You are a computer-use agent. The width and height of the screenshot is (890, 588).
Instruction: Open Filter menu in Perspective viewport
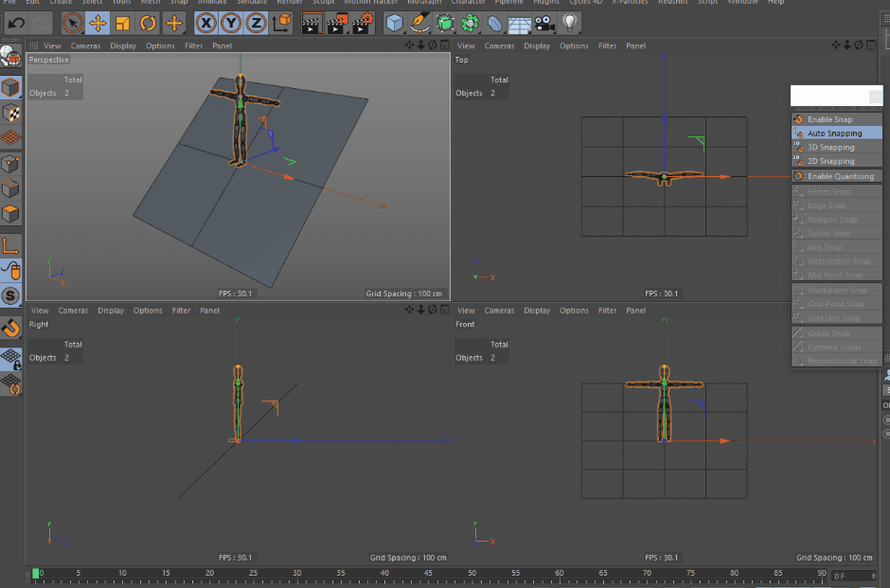(193, 46)
